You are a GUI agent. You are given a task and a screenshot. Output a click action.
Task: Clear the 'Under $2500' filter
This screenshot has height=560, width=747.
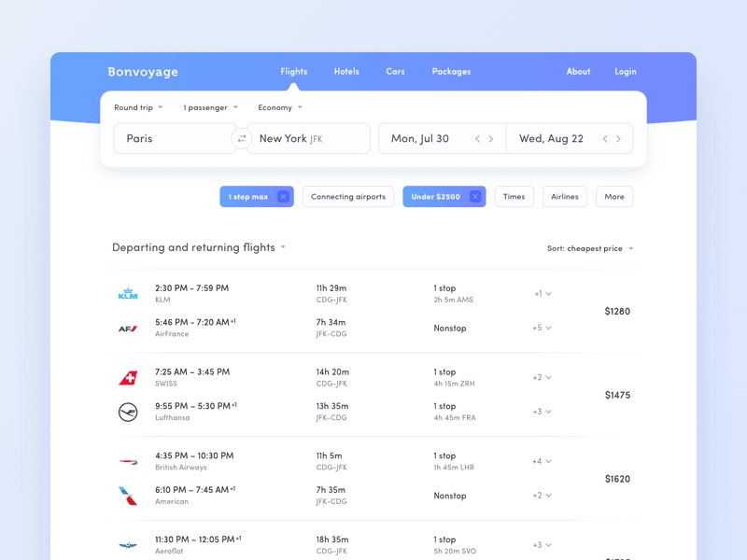[475, 196]
